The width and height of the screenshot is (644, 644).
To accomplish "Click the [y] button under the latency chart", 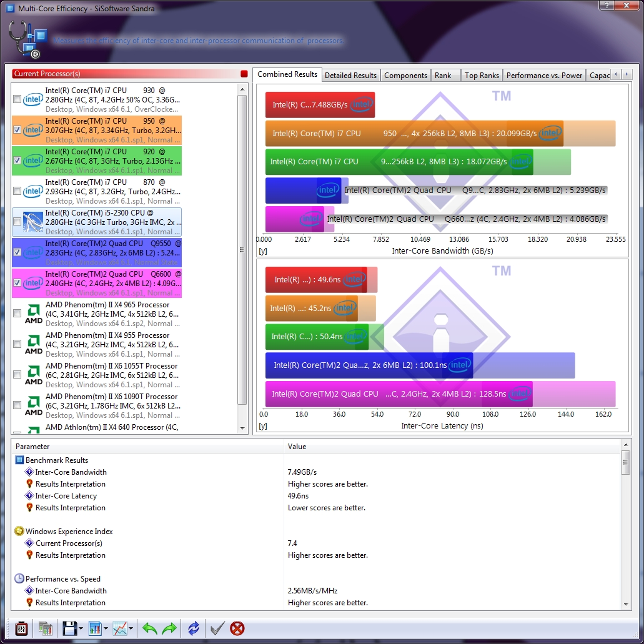I will 263,426.
